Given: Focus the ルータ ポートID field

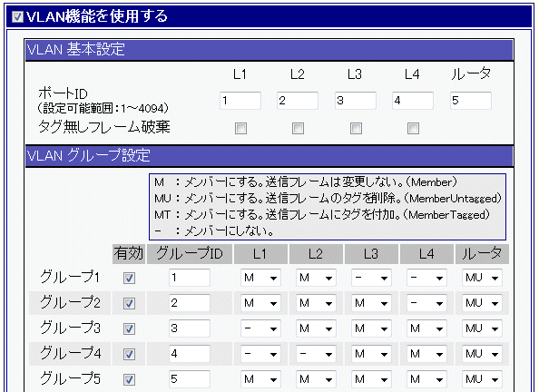Looking at the screenshot, I should coord(471,101).
